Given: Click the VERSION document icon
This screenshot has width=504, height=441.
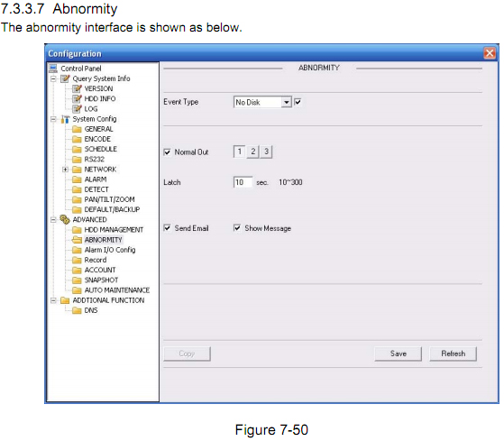Looking at the screenshot, I should click(x=77, y=88).
